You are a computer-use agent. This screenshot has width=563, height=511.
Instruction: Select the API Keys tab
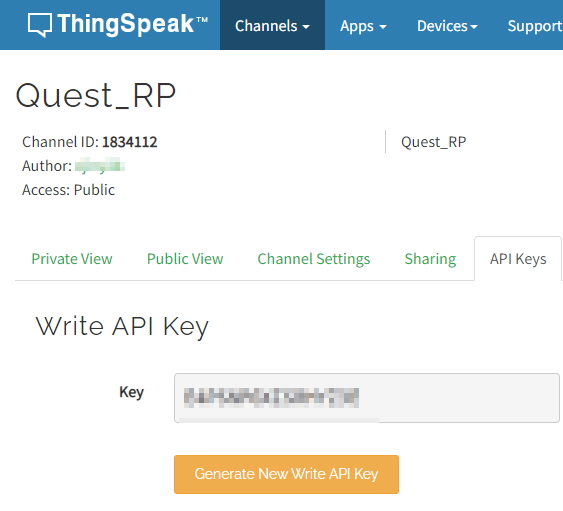click(518, 259)
